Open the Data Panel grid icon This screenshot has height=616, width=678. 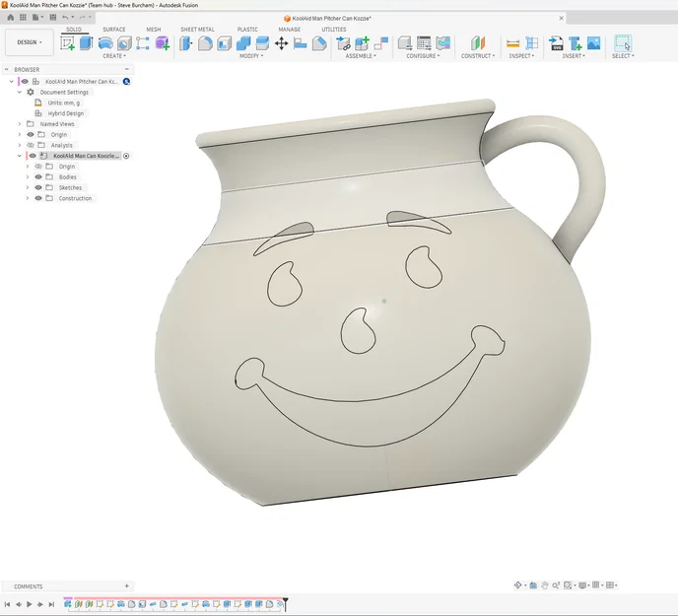click(x=23, y=18)
